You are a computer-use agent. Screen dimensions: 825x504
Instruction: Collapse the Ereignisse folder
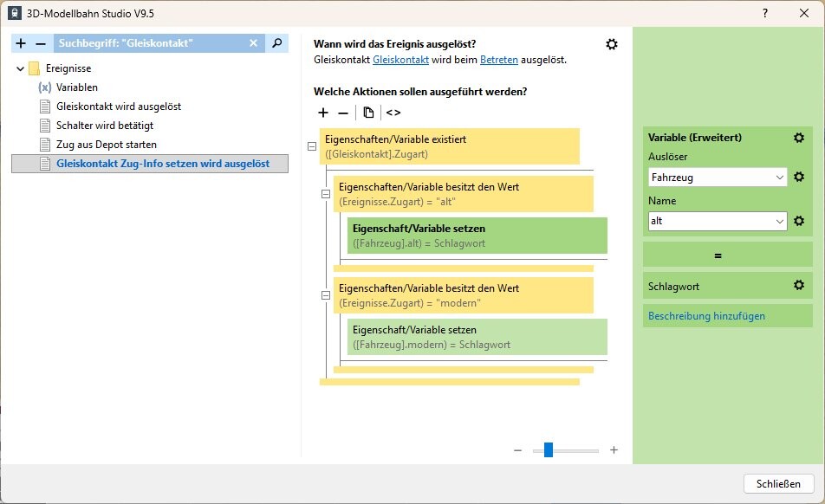(x=20, y=68)
